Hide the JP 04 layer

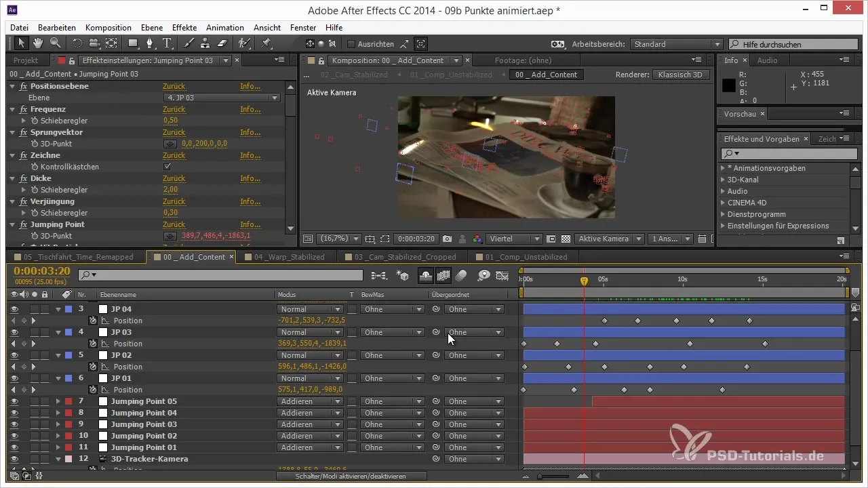(x=15, y=309)
